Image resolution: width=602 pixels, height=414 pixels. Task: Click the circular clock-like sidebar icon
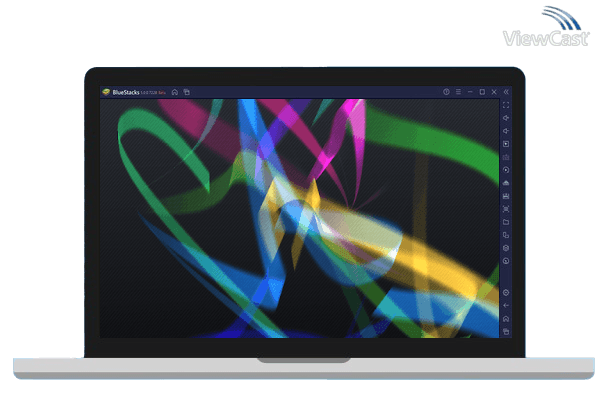tap(506, 261)
